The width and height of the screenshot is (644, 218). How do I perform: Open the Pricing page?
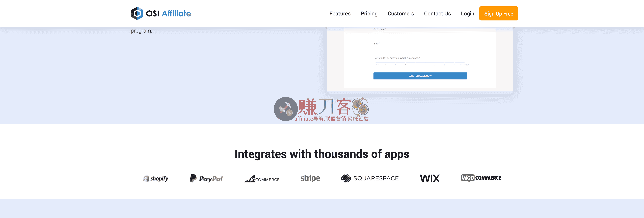[369, 14]
